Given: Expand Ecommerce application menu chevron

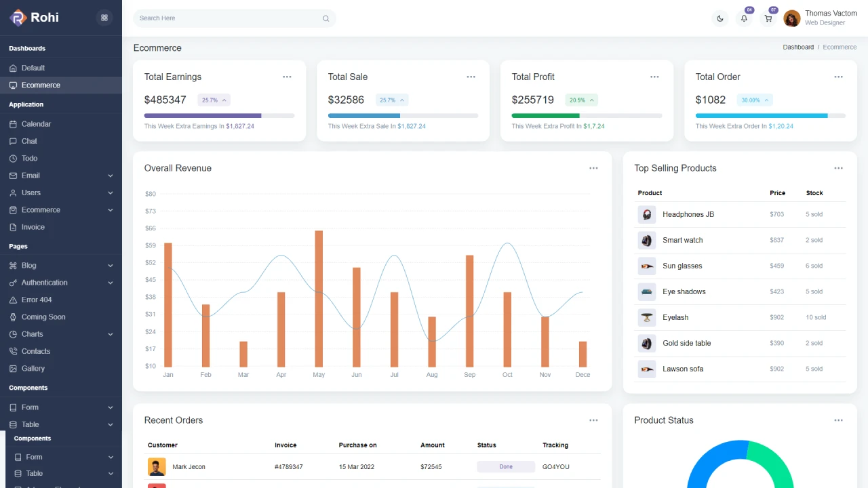Looking at the screenshot, I should [111, 210].
